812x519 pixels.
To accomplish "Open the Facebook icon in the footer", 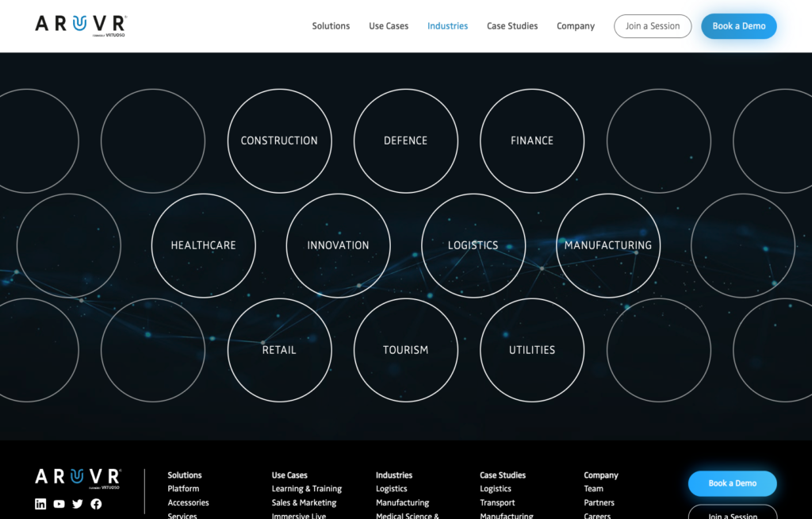I will coord(96,504).
